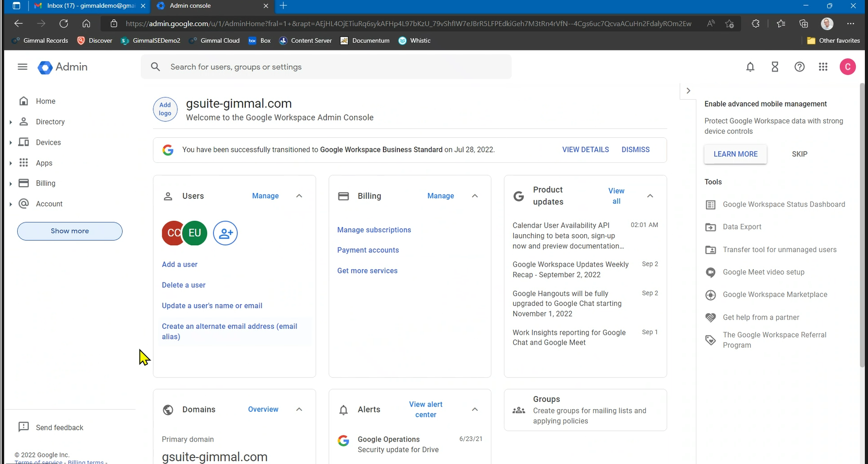868x464 pixels.
Task: Collapse the right side tools panel
Action: coord(688,91)
